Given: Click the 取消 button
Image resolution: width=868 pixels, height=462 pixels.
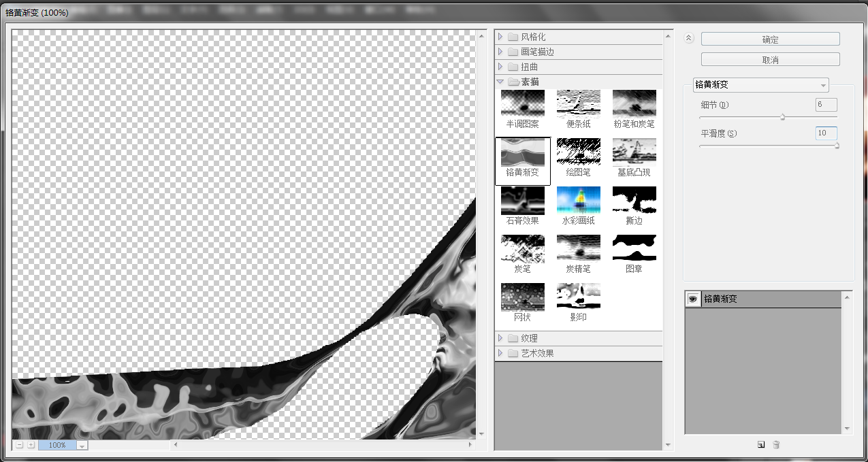Looking at the screenshot, I should pyautogui.click(x=770, y=60).
